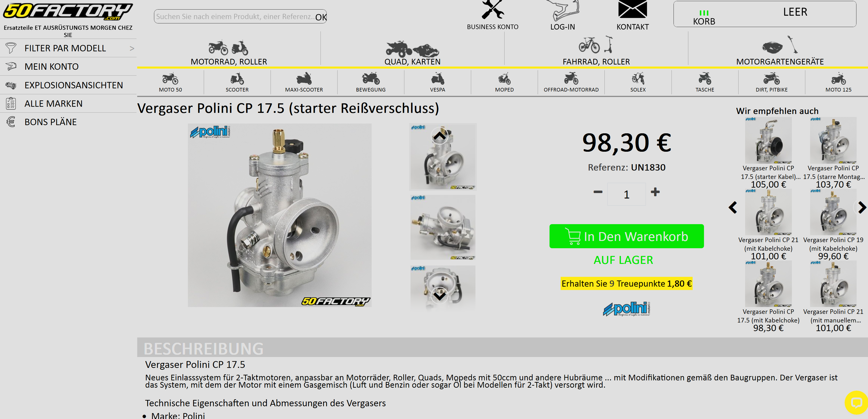Click the Mein Konto helmet icon
The image size is (868, 419).
click(x=11, y=66)
